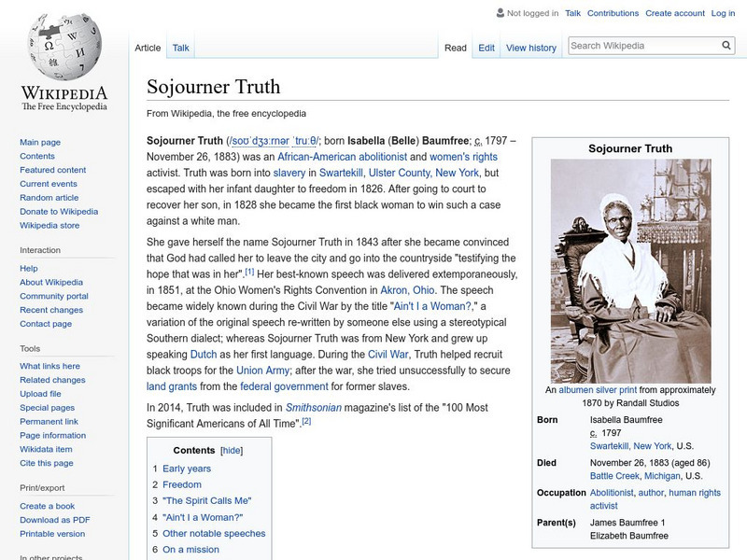The height and width of the screenshot is (560, 747).
Task: Open Abolitionist occupation link
Action: pos(612,493)
